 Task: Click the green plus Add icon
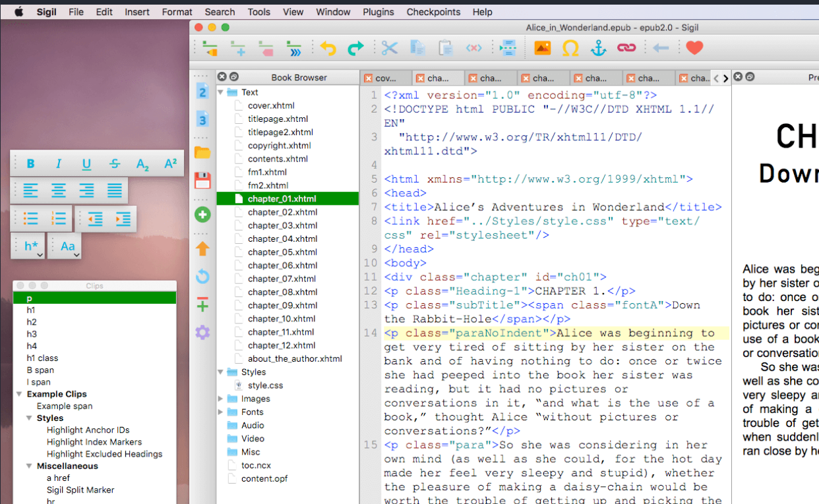tap(202, 215)
